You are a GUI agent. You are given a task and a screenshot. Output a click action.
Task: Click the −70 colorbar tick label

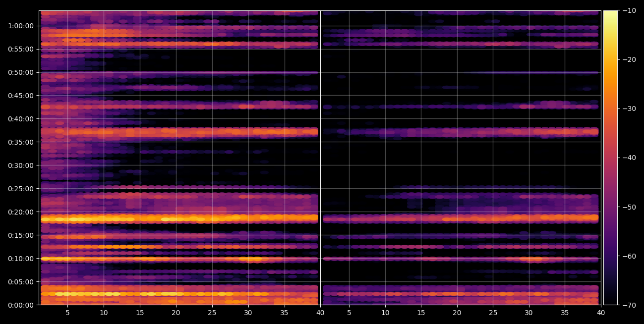coord(630,305)
